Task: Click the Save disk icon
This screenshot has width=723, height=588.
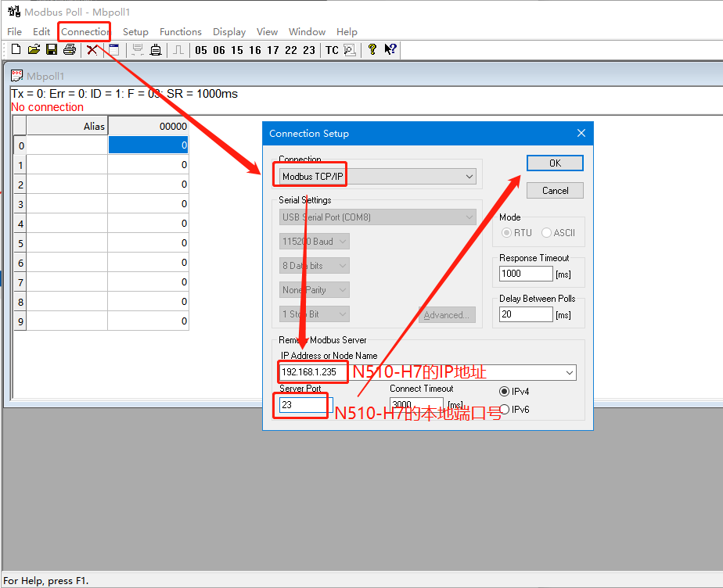Action: 52,50
